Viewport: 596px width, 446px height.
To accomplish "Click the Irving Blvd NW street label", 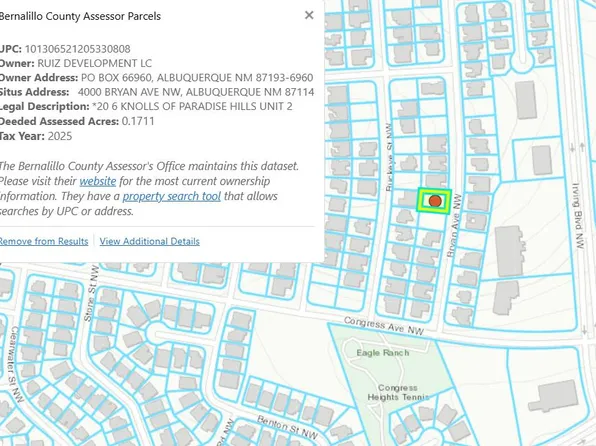I will click(577, 216).
